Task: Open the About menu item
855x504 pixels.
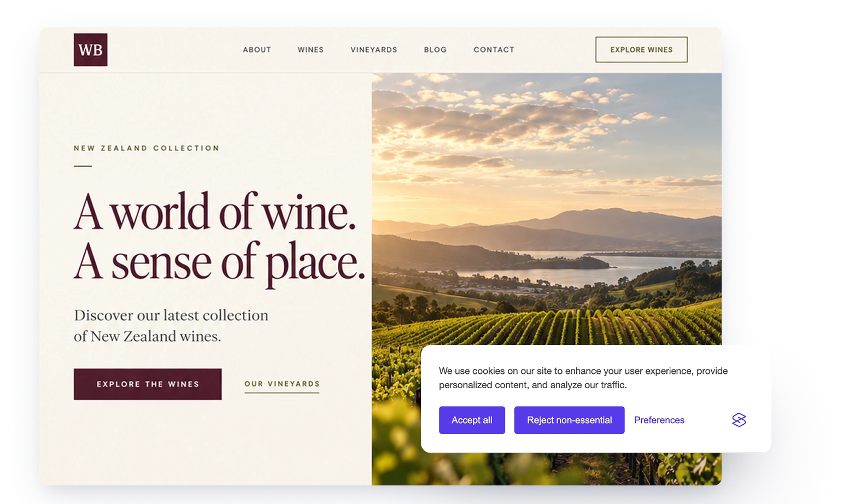Action: (x=257, y=50)
